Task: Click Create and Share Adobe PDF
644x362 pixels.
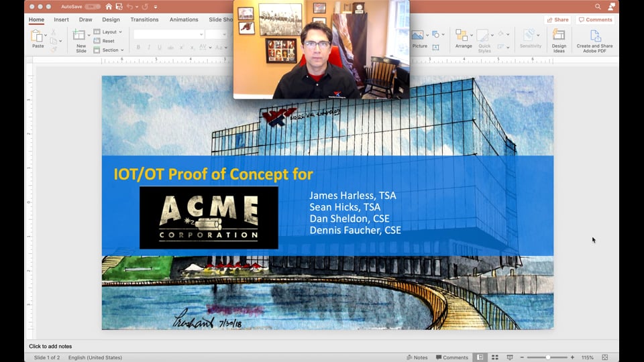Action: click(x=595, y=41)
